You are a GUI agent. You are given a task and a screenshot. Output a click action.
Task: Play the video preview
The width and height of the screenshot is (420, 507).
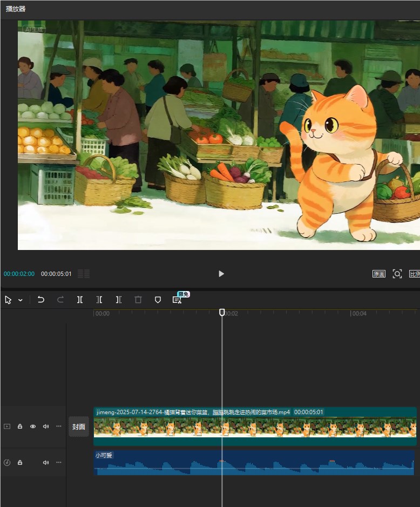221,274
